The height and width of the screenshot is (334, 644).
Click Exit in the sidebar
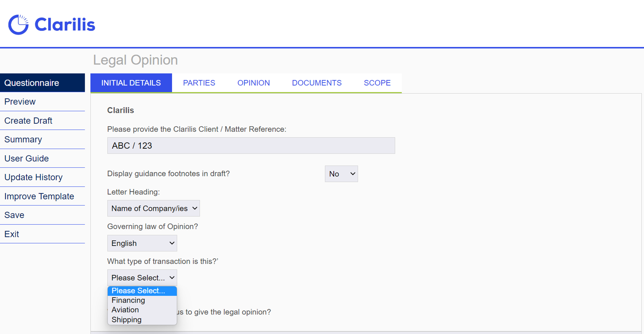[12, 234]
